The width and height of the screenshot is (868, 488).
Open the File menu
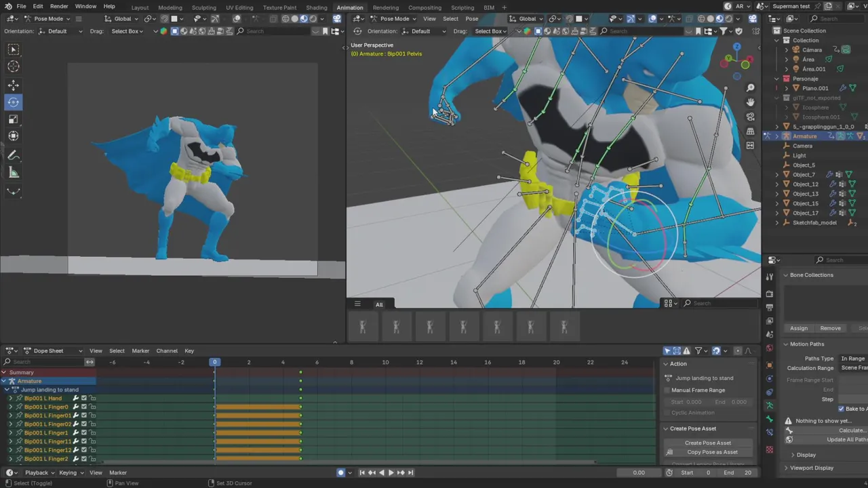pos(21,6)
